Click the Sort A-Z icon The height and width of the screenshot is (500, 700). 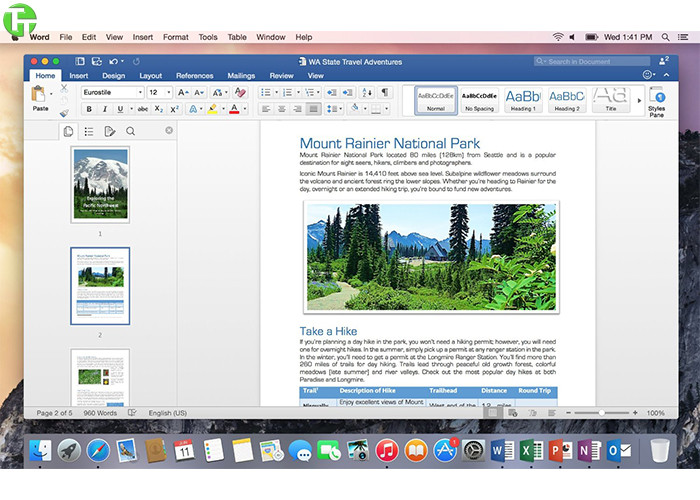[x=365, y=92]
